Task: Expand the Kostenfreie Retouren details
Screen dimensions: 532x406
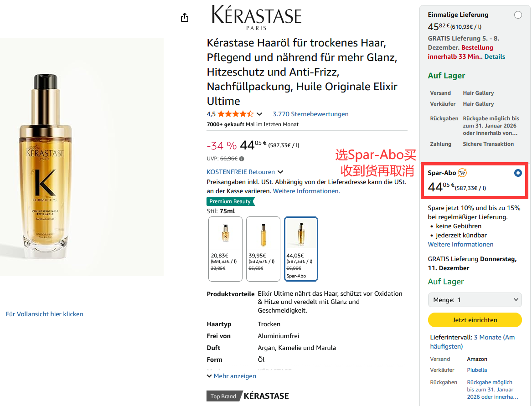Action: [x=280, y=172]
